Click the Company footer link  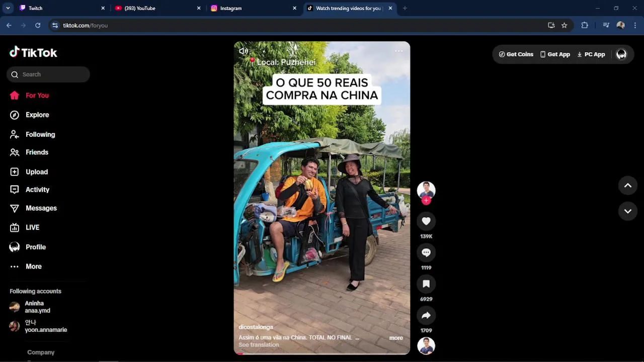pyautogui.click(x=41, y=352)
